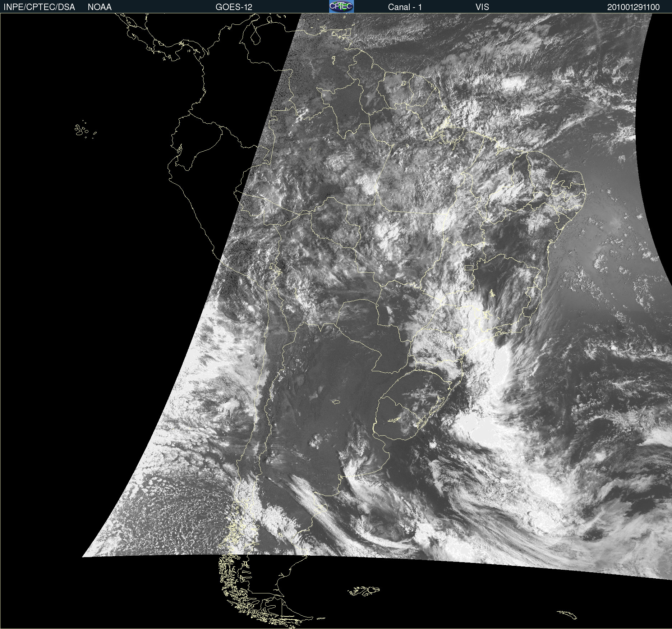672x629 pixels.
Task: Click the 201001291100 timestamp
Action: pos(634,7)
